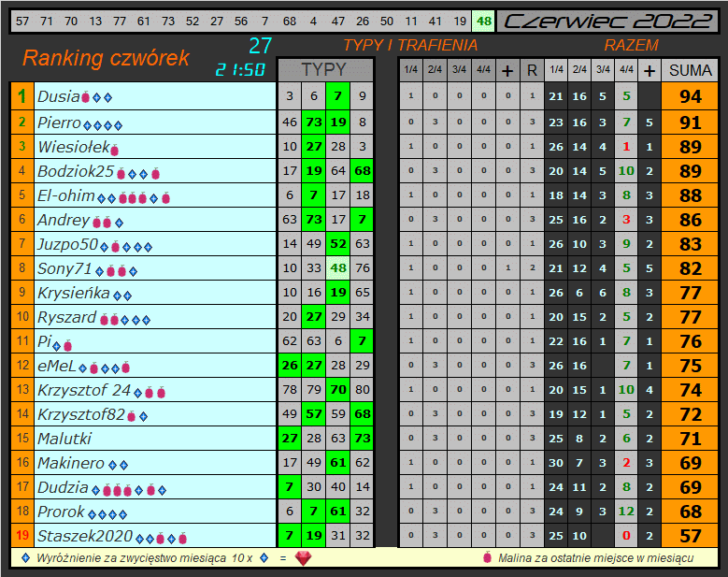Click El-ohim's total score '88'
Viewport: 728px width, 577px height.
tap(690, 195)
